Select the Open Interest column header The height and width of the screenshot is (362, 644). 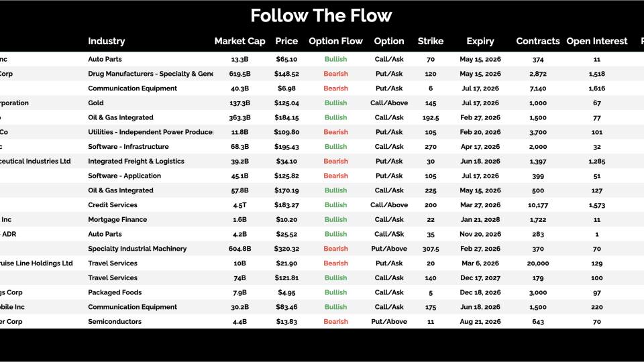pos(597,41)
